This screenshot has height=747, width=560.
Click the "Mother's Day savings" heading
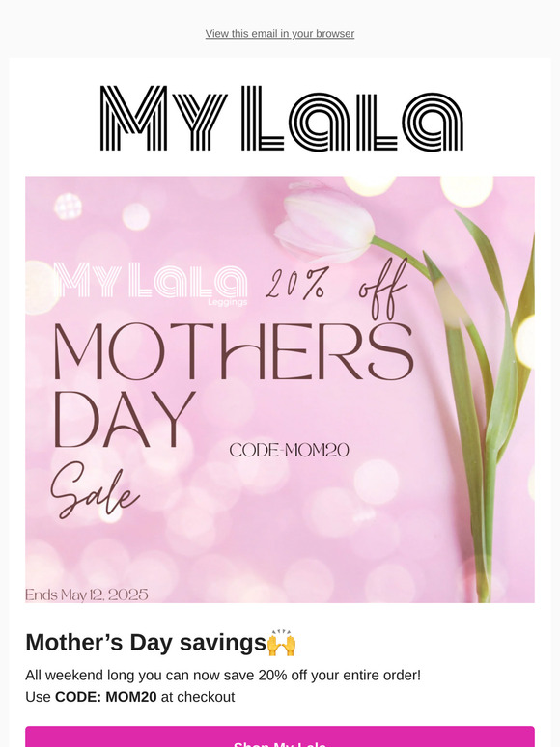(146, 642)
